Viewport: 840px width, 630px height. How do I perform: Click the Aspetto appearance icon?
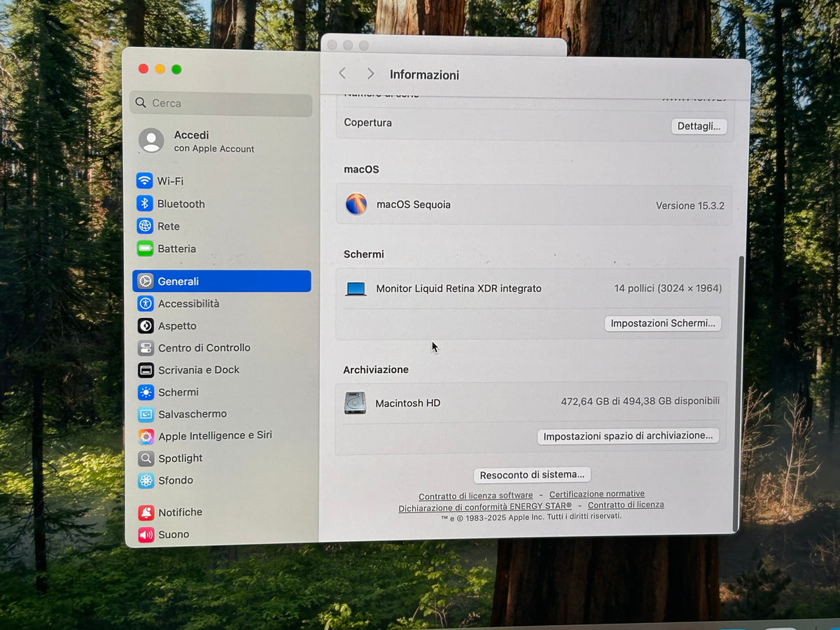[146, 325]
